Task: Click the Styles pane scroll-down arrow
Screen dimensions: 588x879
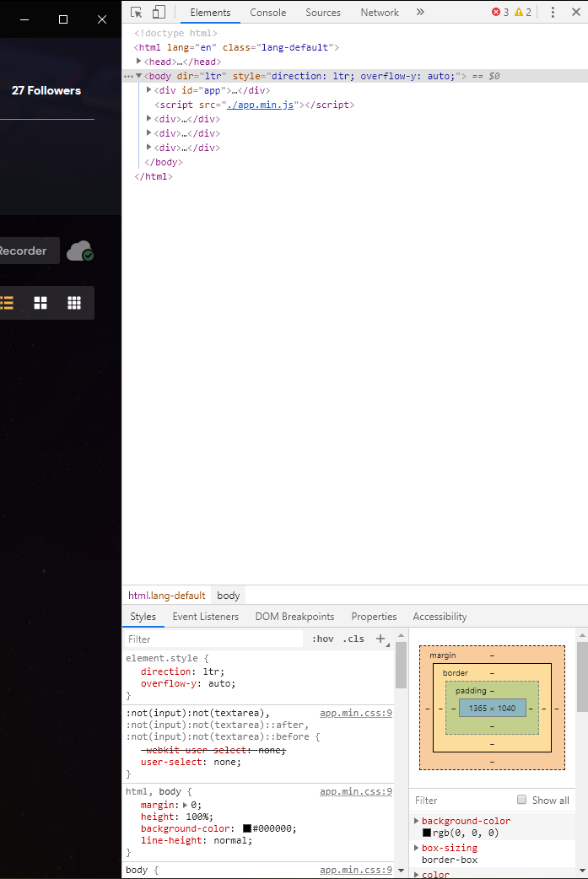Action: pos(401,870)
